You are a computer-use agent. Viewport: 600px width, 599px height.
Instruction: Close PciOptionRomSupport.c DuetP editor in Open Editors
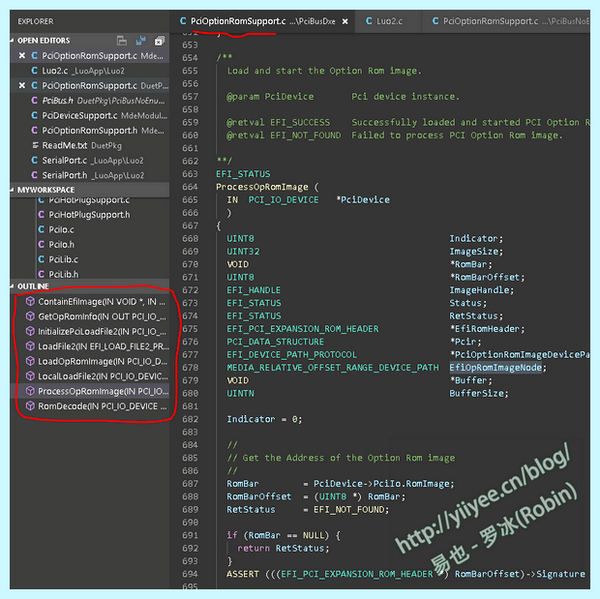pos(22,85)
